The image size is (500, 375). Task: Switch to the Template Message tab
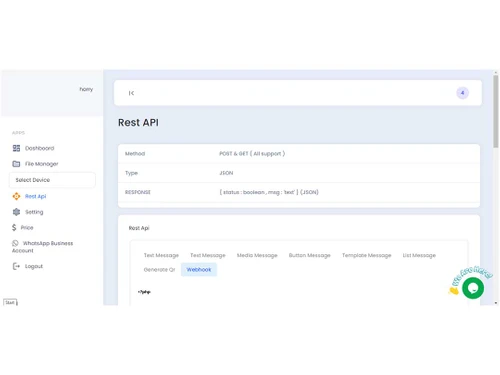[366, 255]
